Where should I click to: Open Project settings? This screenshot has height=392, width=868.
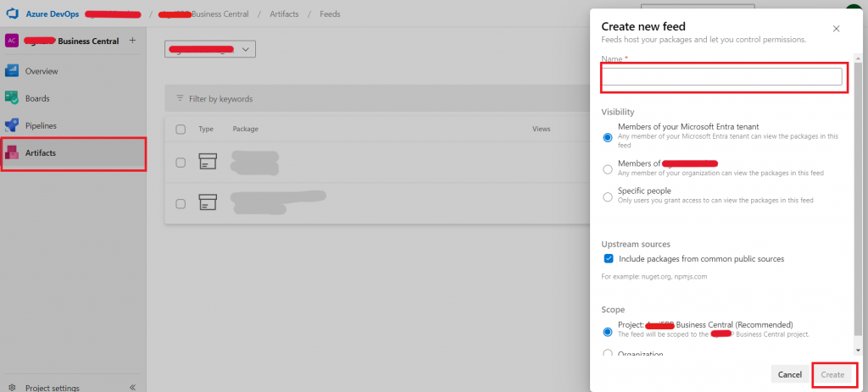pos(52,388)
